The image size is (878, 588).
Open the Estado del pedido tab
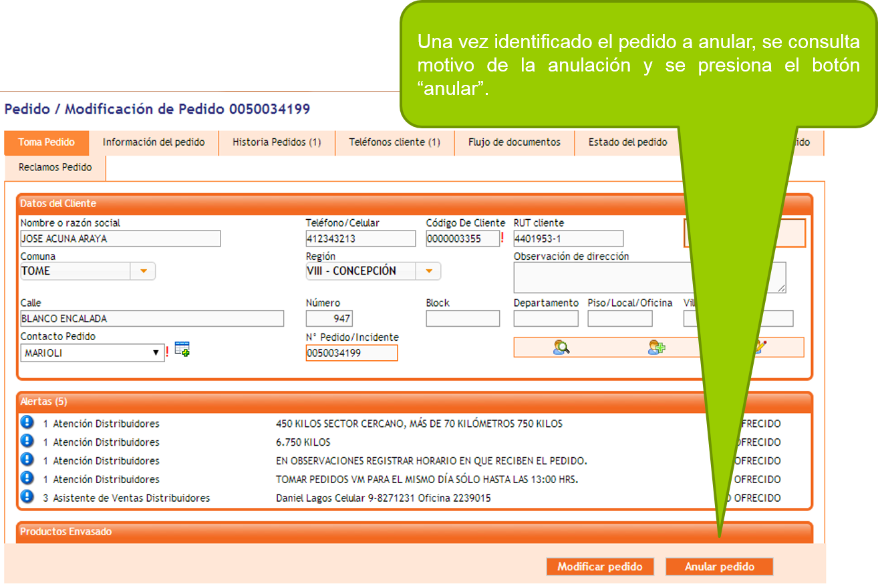pyautogui.click(x=627, y=142)
